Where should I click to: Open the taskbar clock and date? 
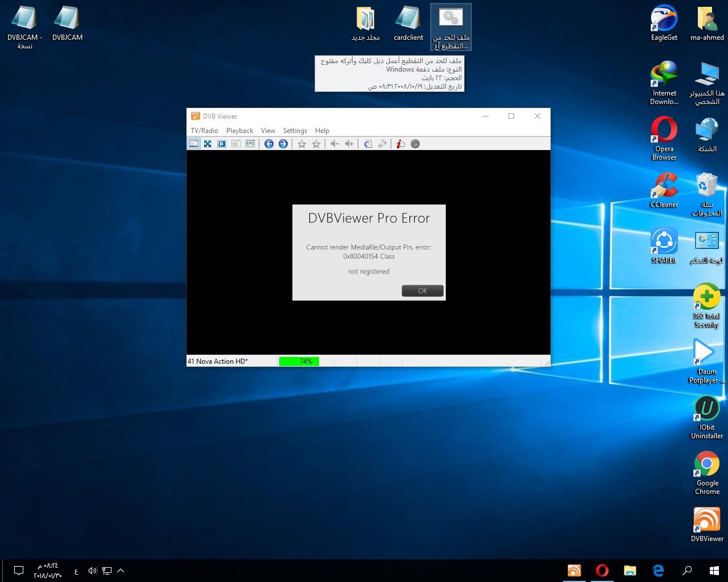coord(48,571)
